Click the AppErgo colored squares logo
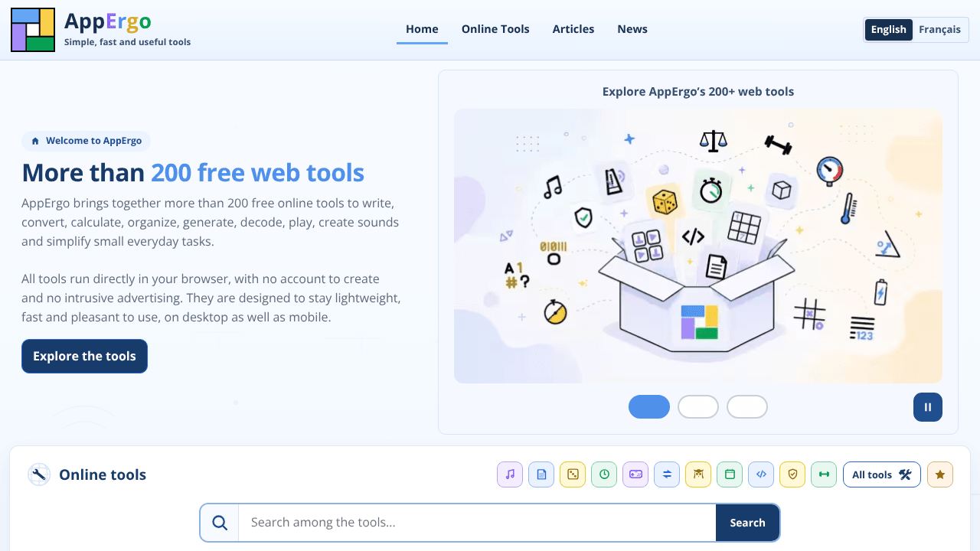This screenshot has height=551, width=980. click(x=33, y=30)
